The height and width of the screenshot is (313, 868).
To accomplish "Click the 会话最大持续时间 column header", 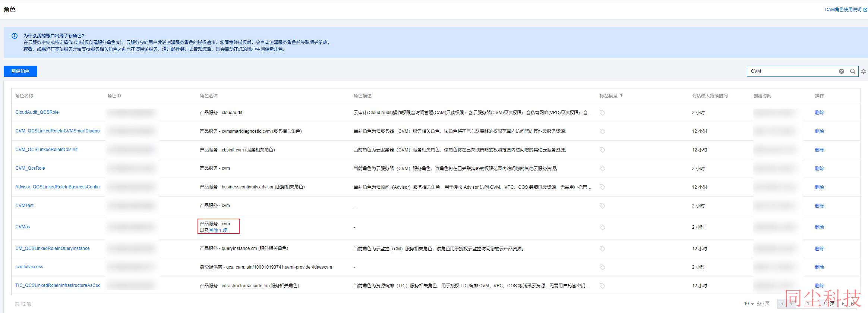I will coord(710,96).
